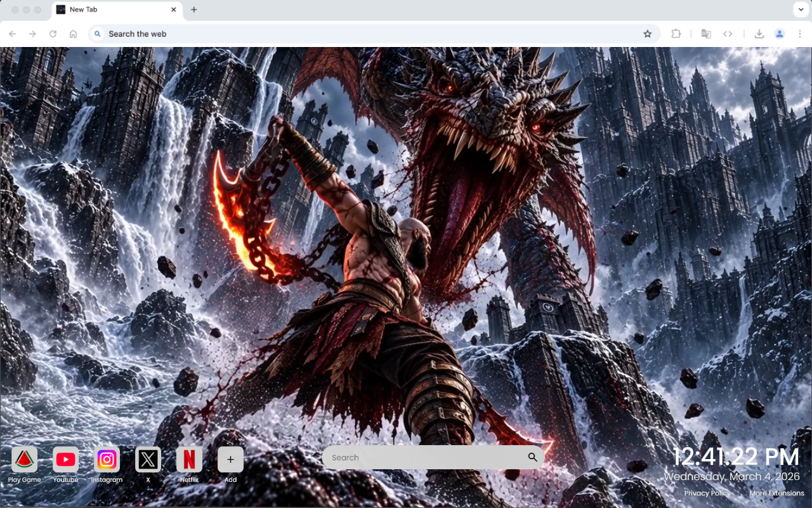Reload the current page
Viewport: 812px width, 508px height.
(53, 34)
